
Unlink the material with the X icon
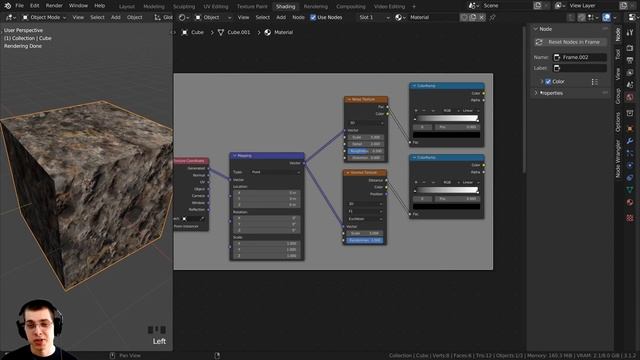pyautogui.click(x=482, y=18)
